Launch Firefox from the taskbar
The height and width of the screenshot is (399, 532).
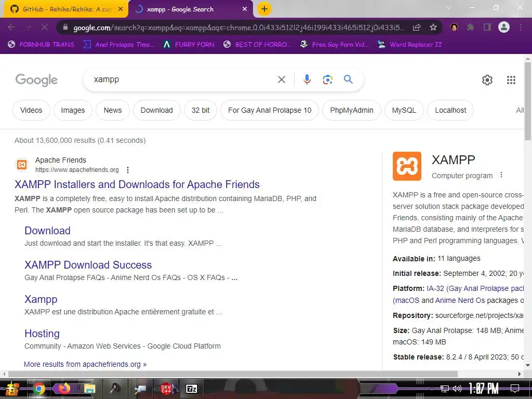pyautogui.click(x=64, y=389)
